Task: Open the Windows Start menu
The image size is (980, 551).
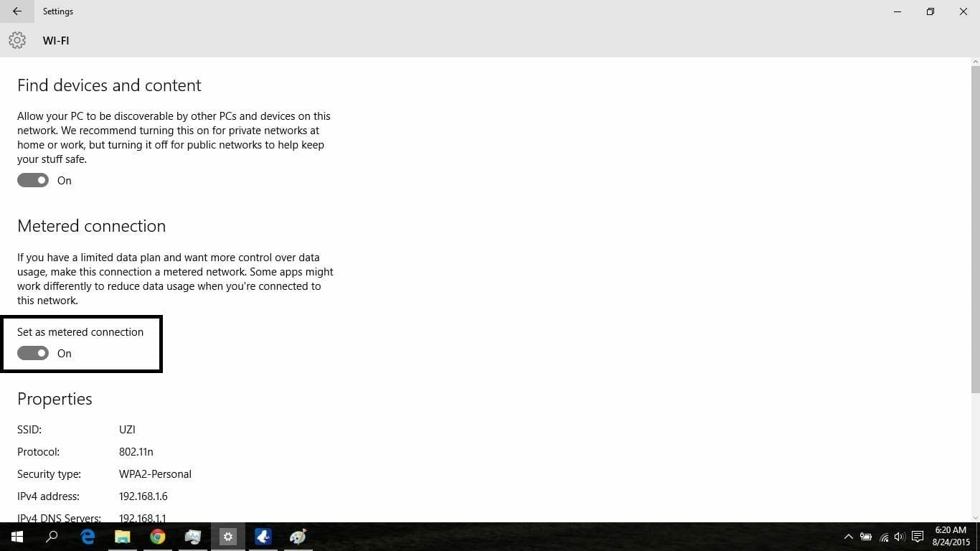Action: point(17,537)
